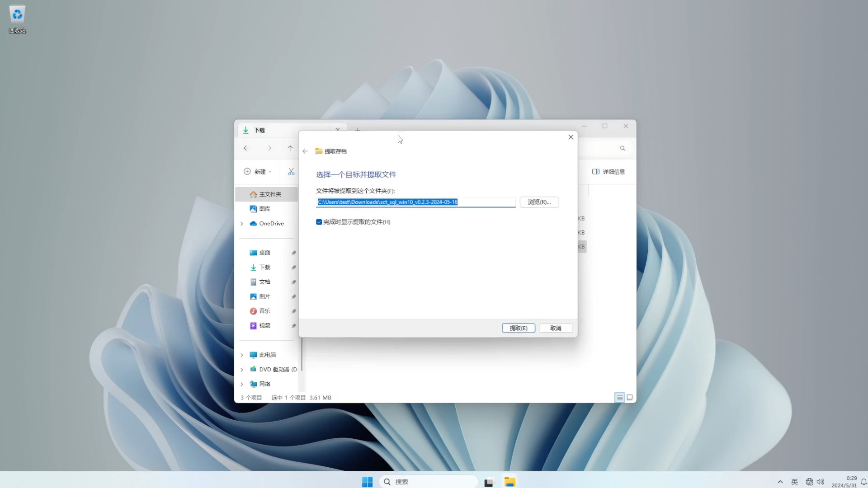868x488 pixels.
Task: Click the Extract (提取) button
Action: tap(518, 328)
